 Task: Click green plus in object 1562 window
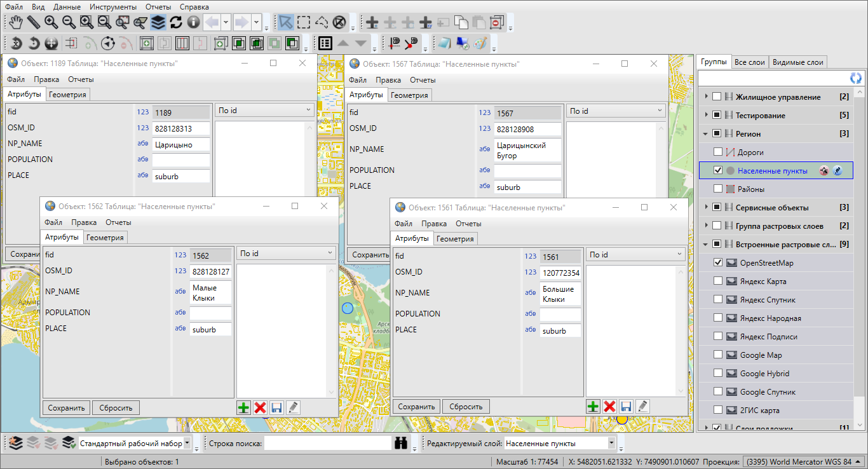coord(243,407)
